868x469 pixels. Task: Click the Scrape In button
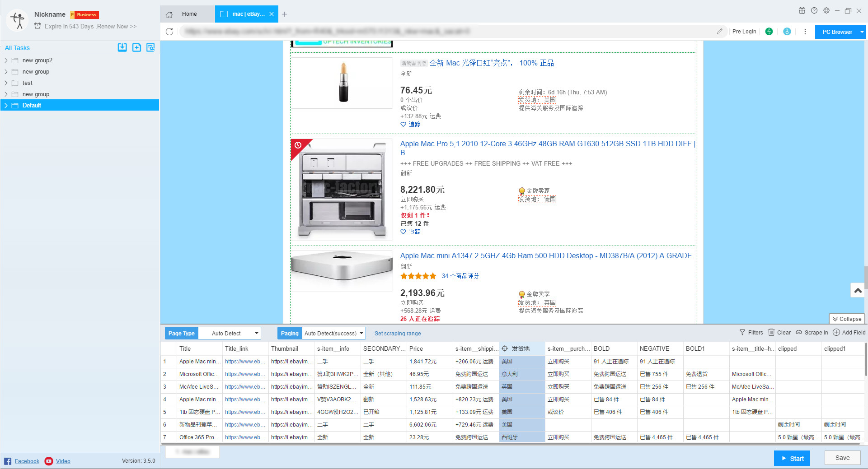(812, 332)
